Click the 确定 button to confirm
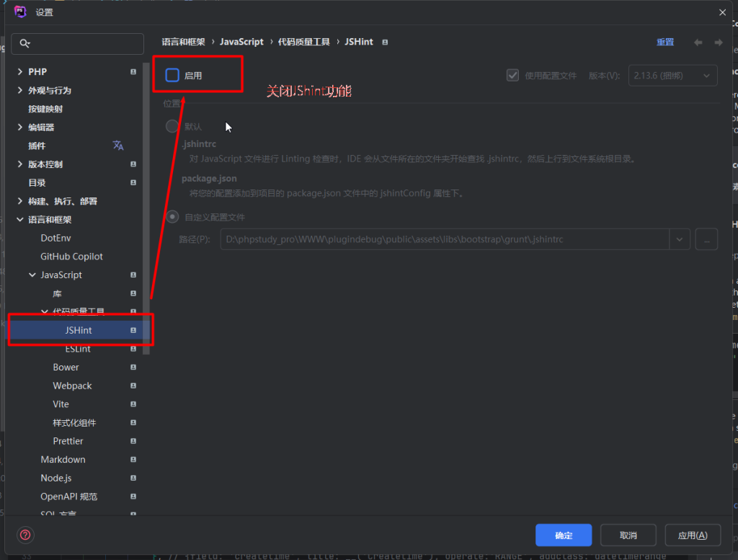The image size is (738, 560). click(563, 535)
